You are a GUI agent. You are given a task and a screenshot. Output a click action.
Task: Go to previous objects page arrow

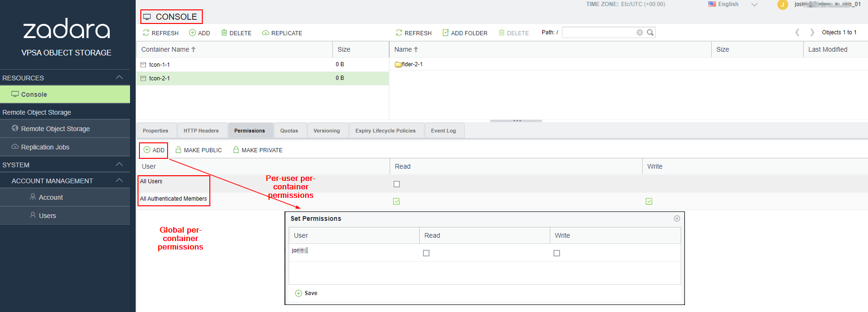(797, 32)
